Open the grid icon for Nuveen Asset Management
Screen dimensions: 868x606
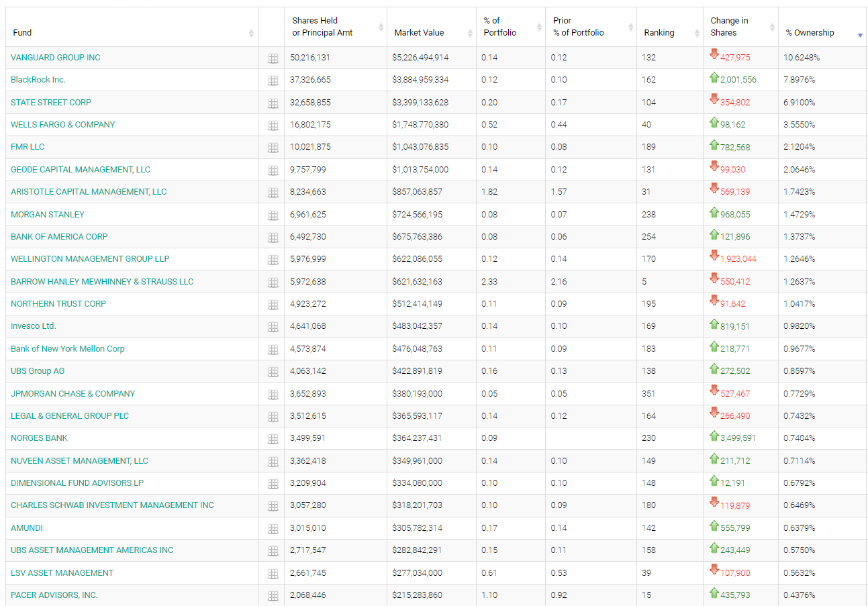[273, 462]
